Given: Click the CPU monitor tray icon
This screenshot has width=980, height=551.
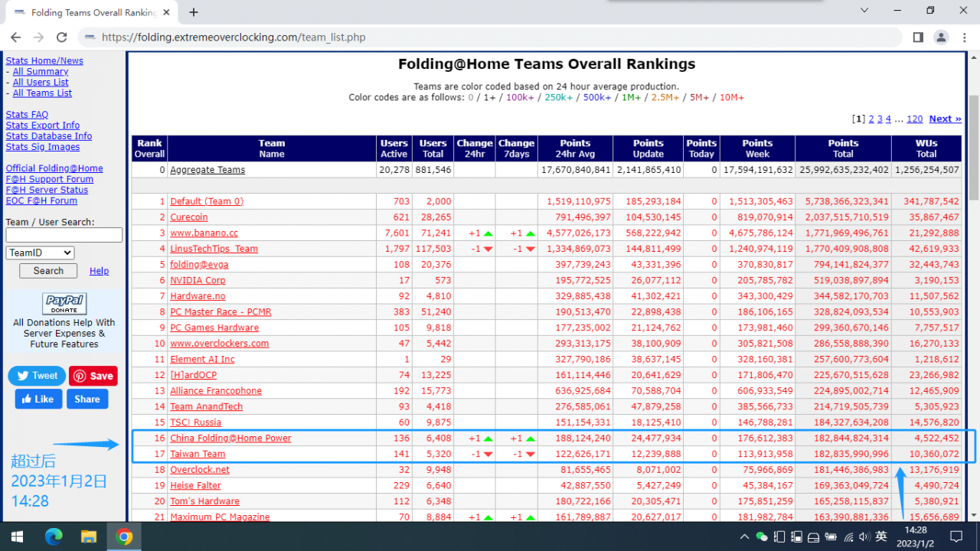Looking at the screenshot, I should pos(779,536).
